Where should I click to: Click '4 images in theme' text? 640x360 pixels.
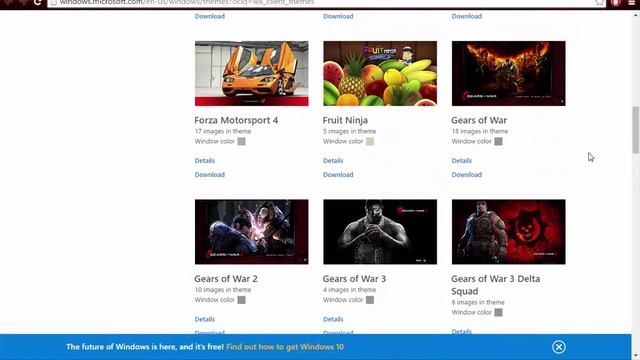tap(349, 290)
